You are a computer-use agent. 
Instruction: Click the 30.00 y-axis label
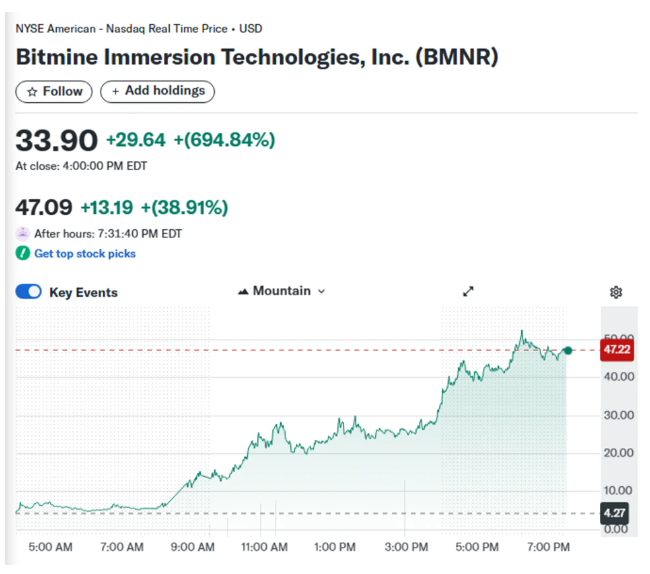coord(619,415)
